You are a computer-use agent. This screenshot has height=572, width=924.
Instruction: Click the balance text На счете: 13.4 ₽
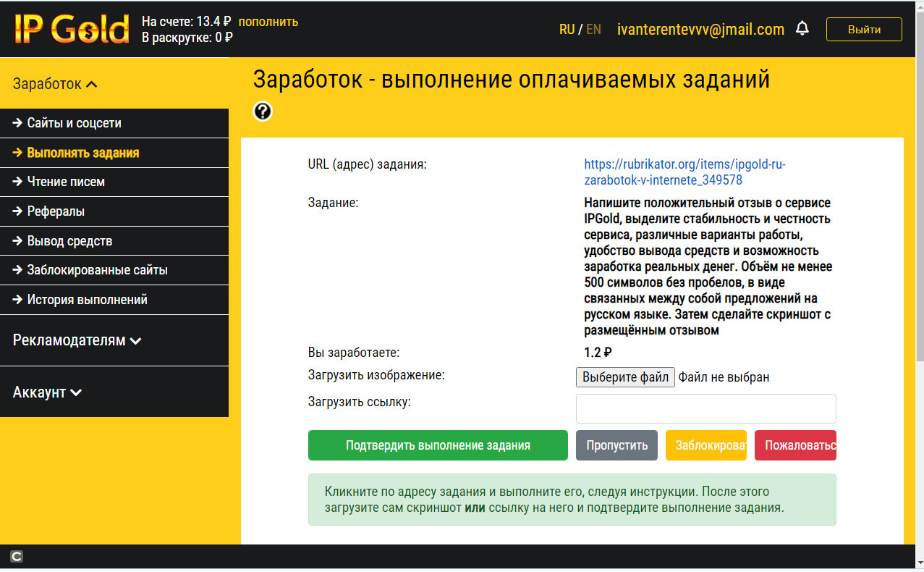[x=187, y=22]
